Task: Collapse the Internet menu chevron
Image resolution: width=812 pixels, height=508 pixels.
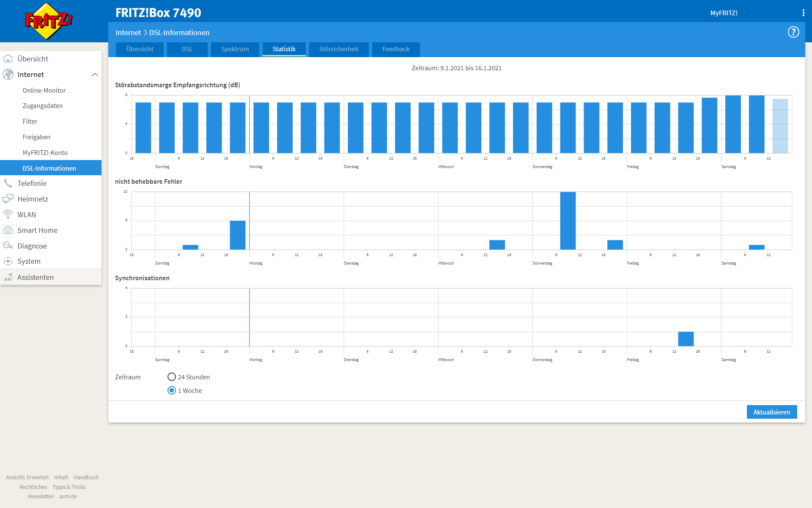Action: tap(95, 75)
